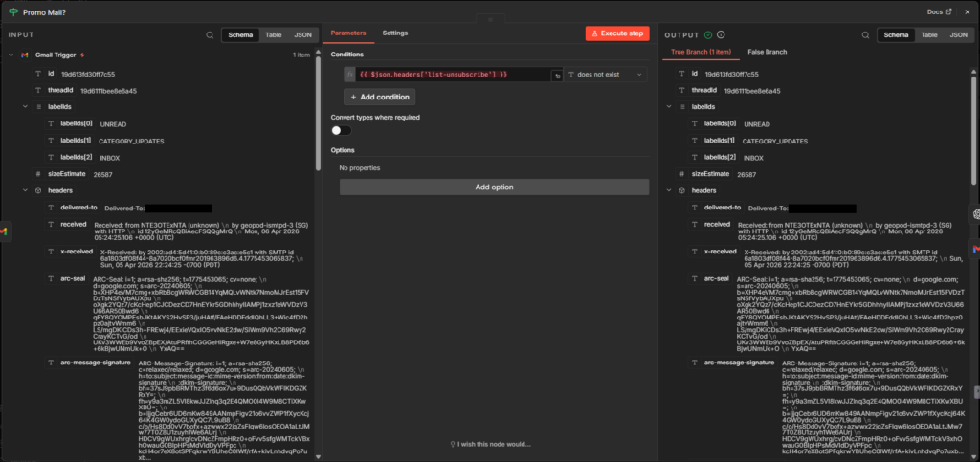Click the list-unsubscribe expression input field
Screen dimensions: 980x462
[x=453, y=75]
